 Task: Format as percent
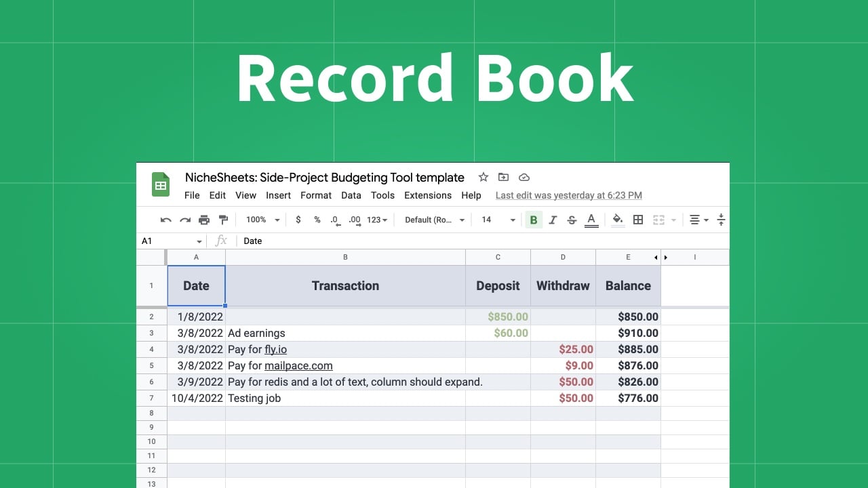click(x=317, y=220)
